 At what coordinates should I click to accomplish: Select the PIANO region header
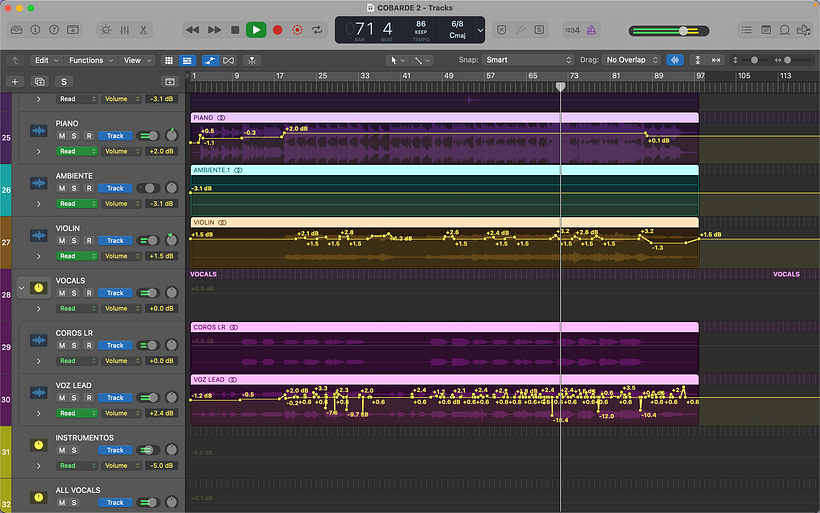pyautogui.click(x=445, y=118)
